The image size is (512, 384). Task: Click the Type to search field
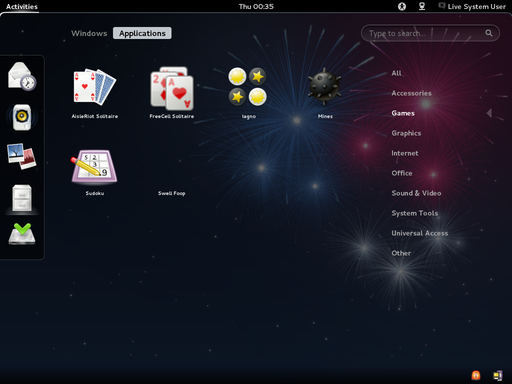[430, 33]
